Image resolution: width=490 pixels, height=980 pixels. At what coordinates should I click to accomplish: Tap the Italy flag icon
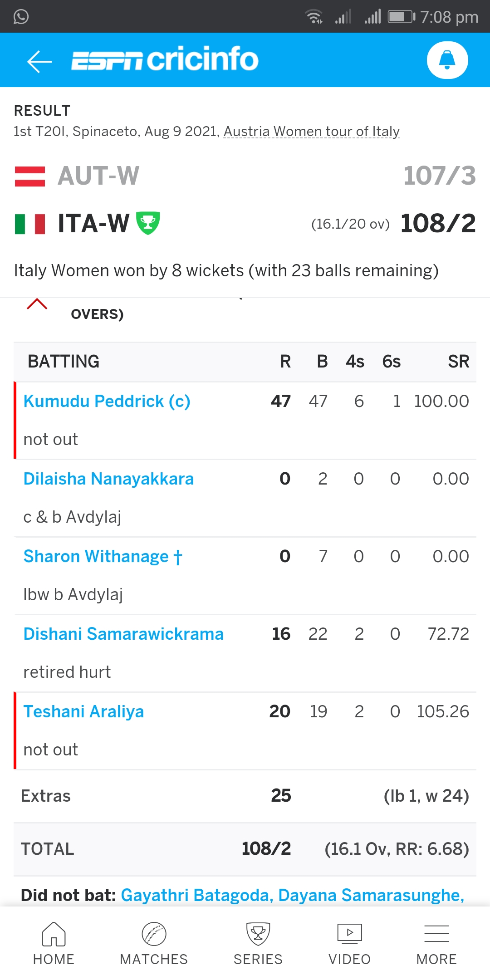[30, 224]
